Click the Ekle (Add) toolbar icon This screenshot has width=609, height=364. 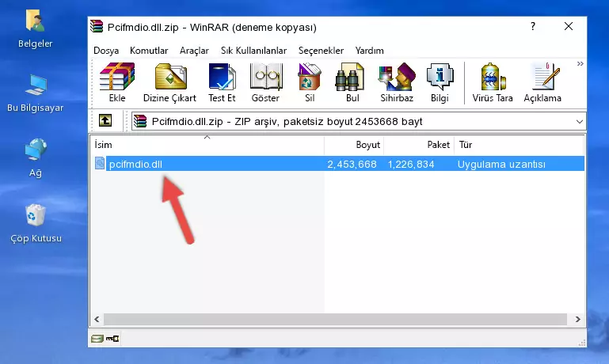[x=117, y=82]
